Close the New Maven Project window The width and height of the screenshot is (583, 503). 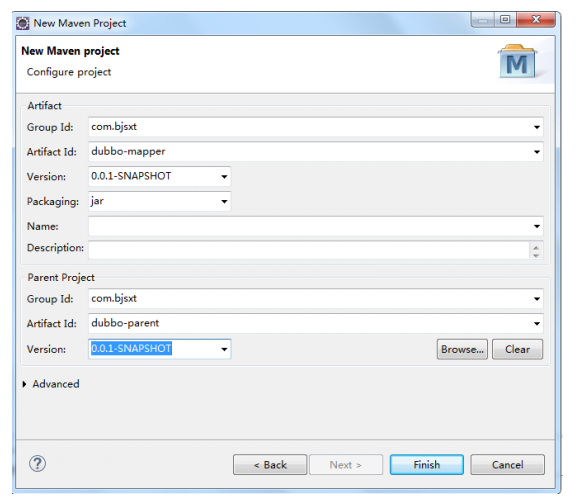click(x=536, y=20)
